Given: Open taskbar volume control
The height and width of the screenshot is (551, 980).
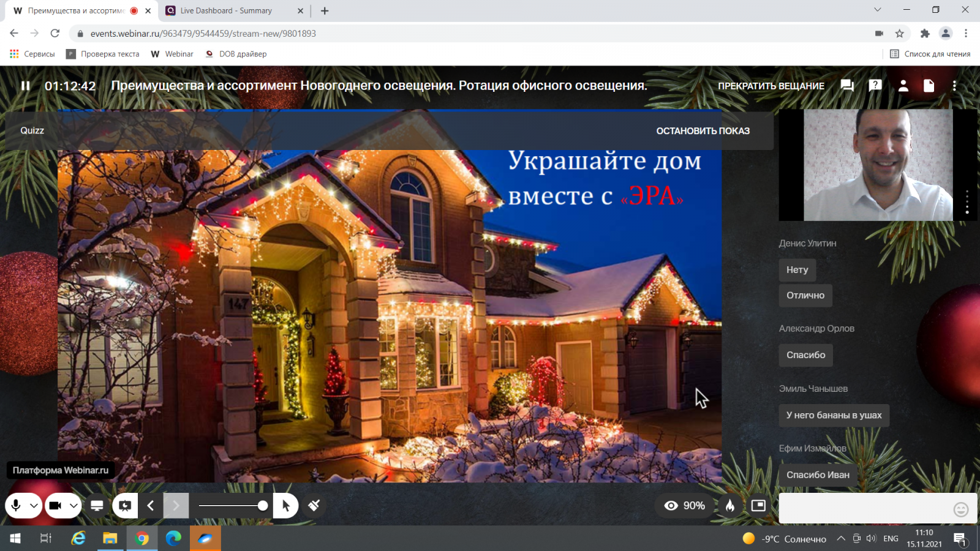Looking at the screenshot, I should tap(871, 539).
